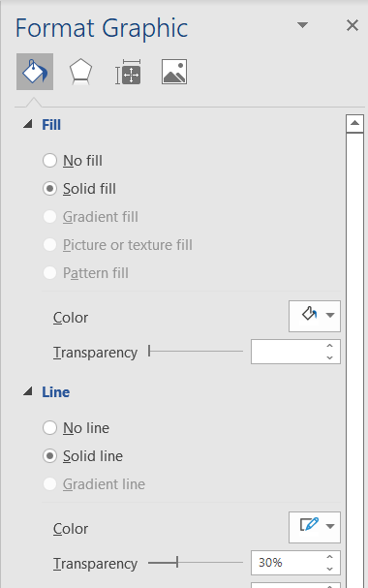Increase line Transparency with the up spinner
Viewport: 368px width, 588px height.
330,557
